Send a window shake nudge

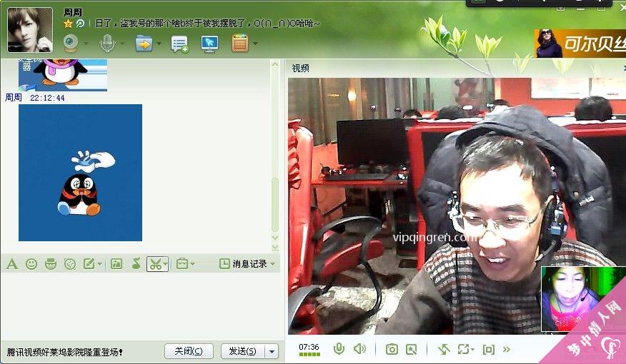click(x=70, y=263)
